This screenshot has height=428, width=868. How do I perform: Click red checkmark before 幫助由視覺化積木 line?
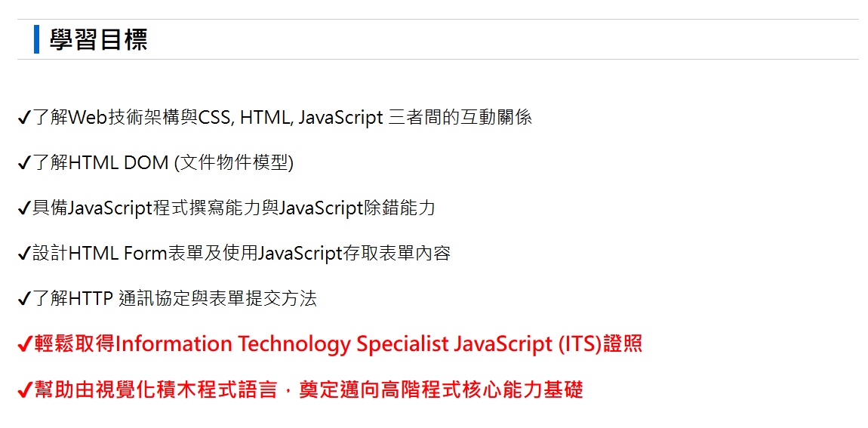click(25, 390)
